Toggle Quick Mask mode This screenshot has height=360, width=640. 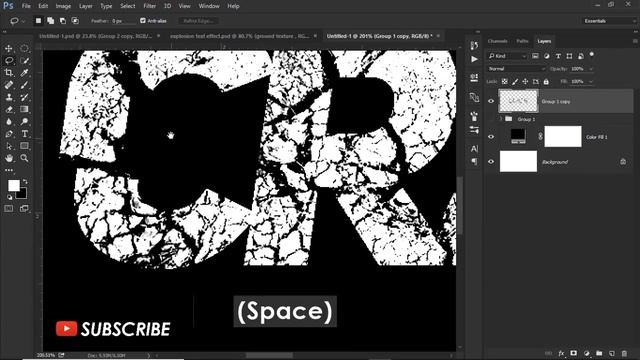point(9,209)
